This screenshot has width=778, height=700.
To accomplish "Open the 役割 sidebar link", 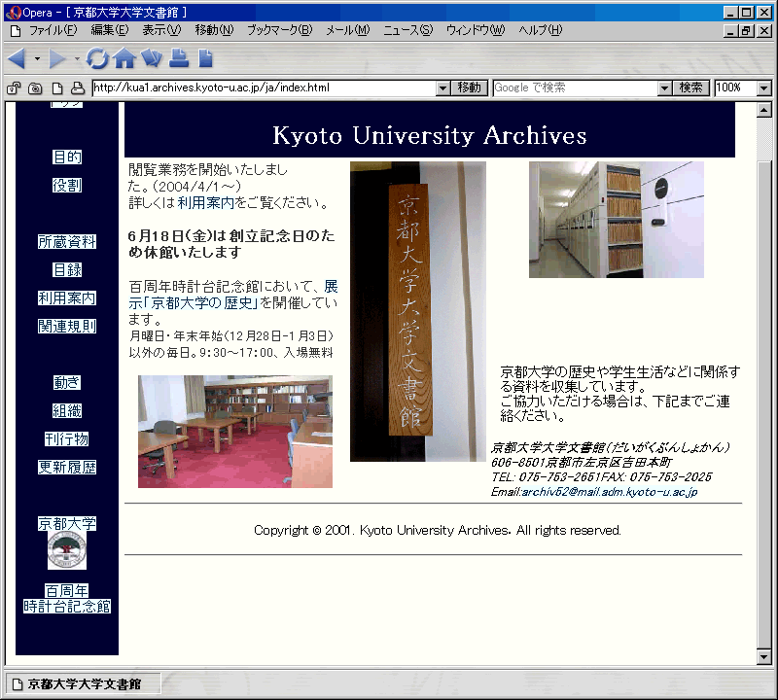I will pyautogui.click(x=67, y=186).
